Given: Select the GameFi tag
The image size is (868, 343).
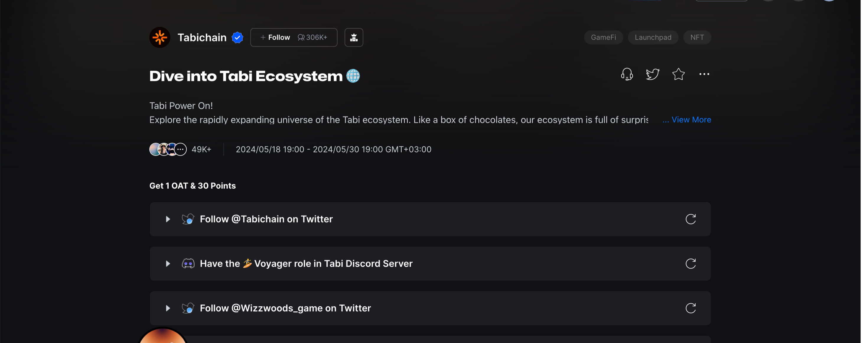Looking at the screenshot, I should (x=603, y=38).
